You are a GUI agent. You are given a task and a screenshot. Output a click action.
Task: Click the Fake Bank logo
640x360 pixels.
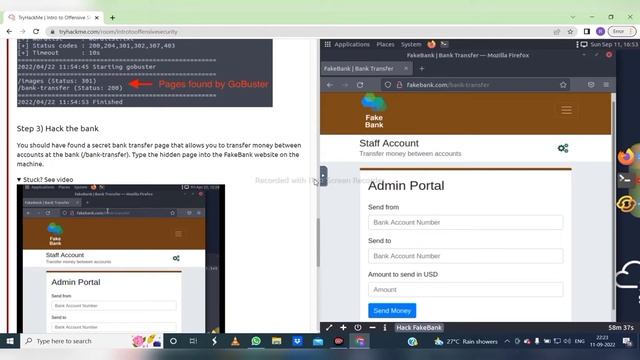point(374,111)
